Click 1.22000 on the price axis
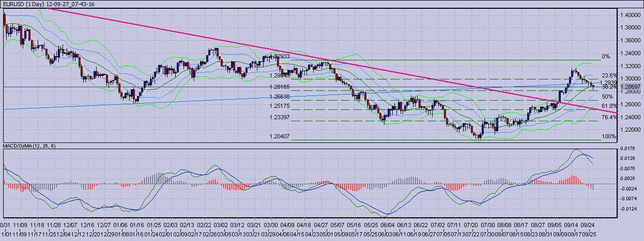 630,130
